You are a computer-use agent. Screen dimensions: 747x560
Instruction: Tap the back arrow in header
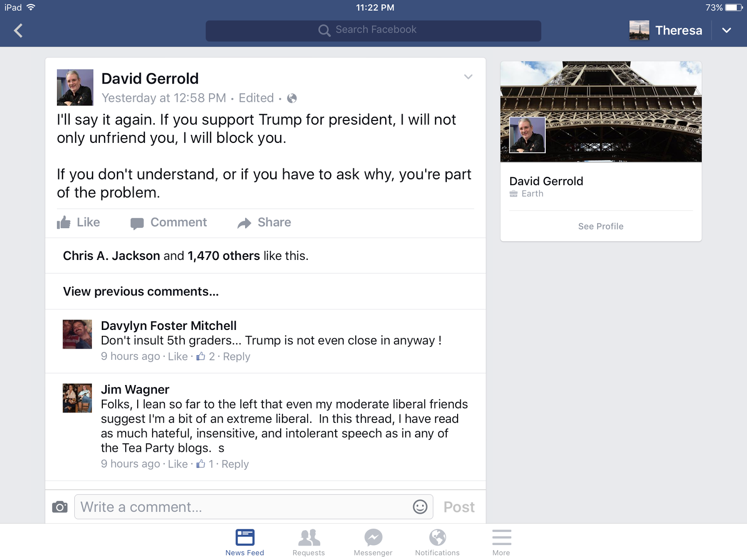(x=18, y=31)
